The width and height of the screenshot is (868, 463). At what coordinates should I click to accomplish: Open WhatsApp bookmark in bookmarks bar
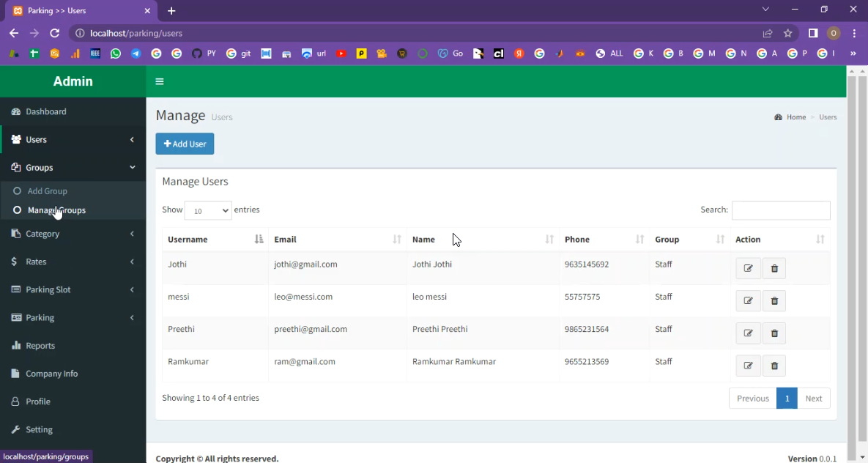(x=116, y=53)
